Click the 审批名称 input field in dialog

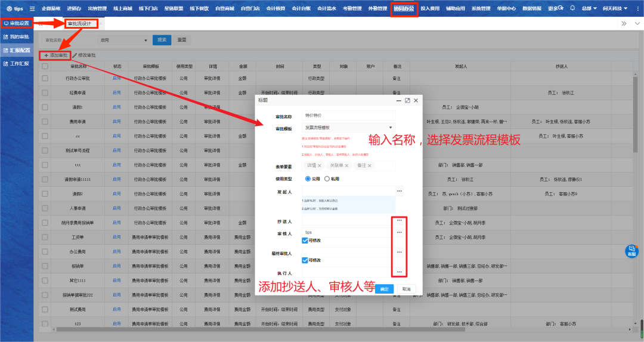[x=349, y=115]
